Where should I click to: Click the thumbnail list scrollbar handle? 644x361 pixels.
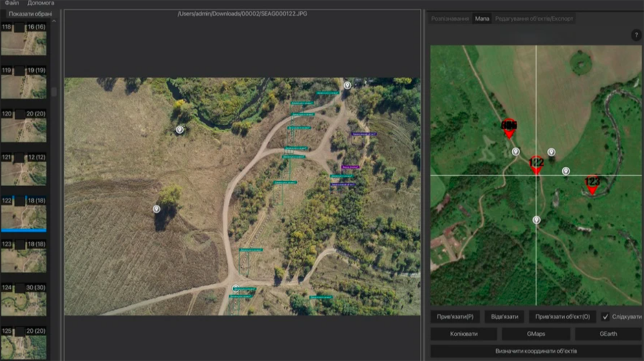[54, 92]
